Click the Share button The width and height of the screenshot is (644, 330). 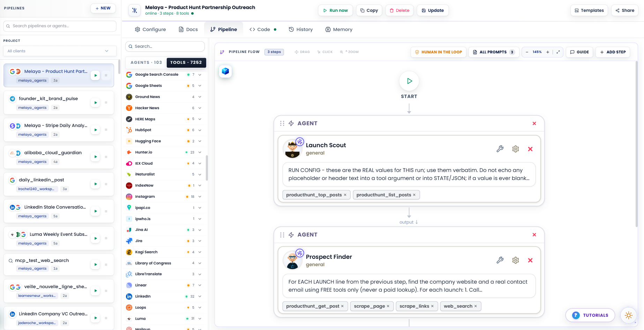pos(625,10)
